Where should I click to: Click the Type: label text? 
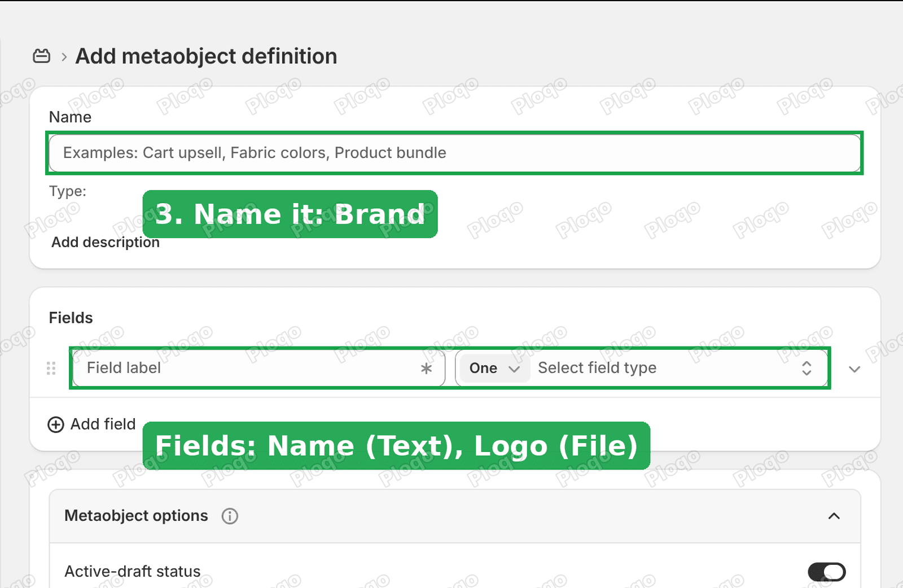click(x=68, y=191)
